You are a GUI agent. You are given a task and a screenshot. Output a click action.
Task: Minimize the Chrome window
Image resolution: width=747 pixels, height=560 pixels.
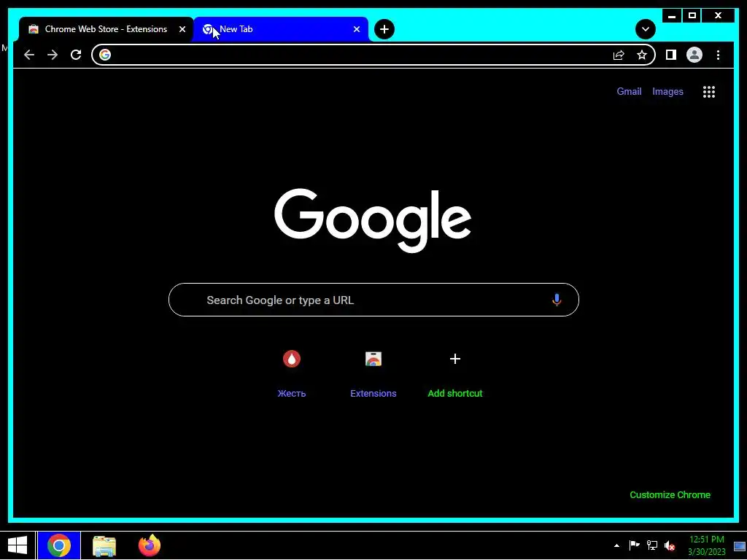click(672, 16)
